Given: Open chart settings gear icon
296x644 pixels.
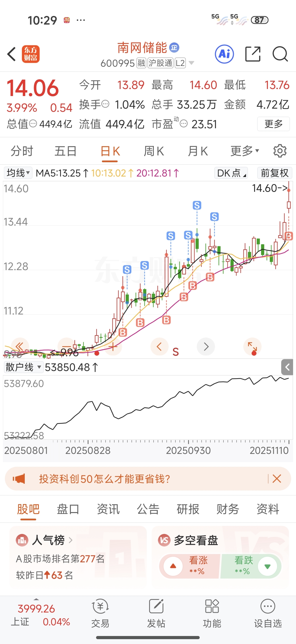Looking at the screenshot, I should click(280, 151).
